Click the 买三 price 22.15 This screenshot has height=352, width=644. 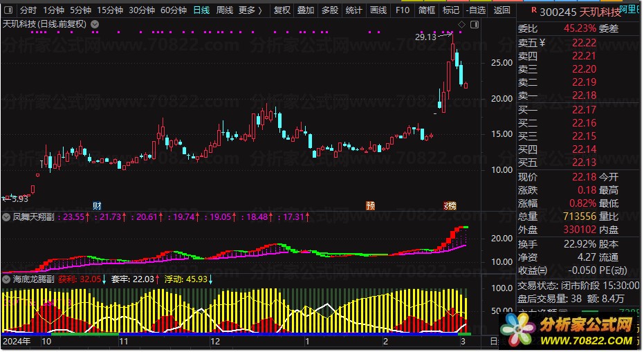584,136
